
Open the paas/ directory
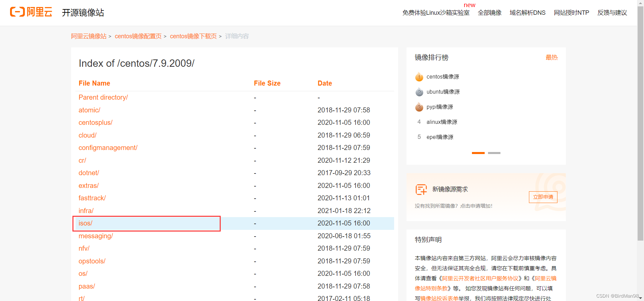tap(87, 286)
